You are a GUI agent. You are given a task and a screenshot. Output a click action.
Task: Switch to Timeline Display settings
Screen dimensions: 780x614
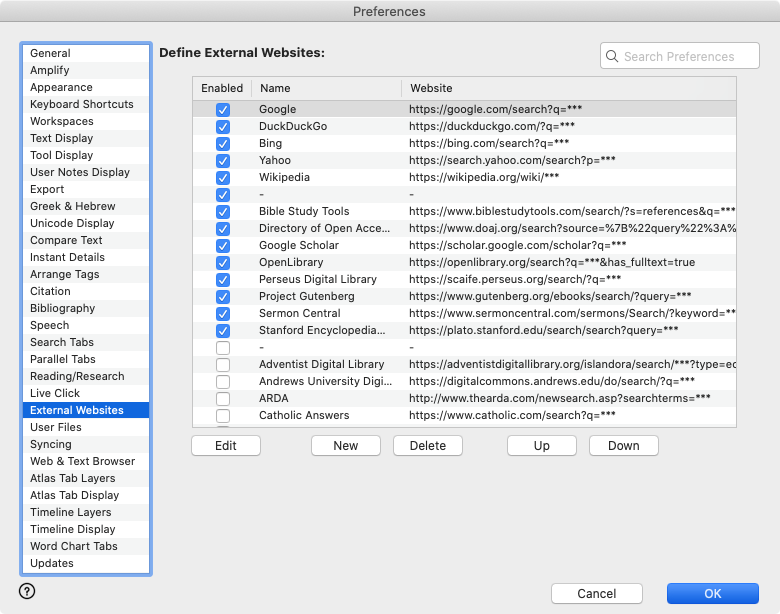pos(72,529)
